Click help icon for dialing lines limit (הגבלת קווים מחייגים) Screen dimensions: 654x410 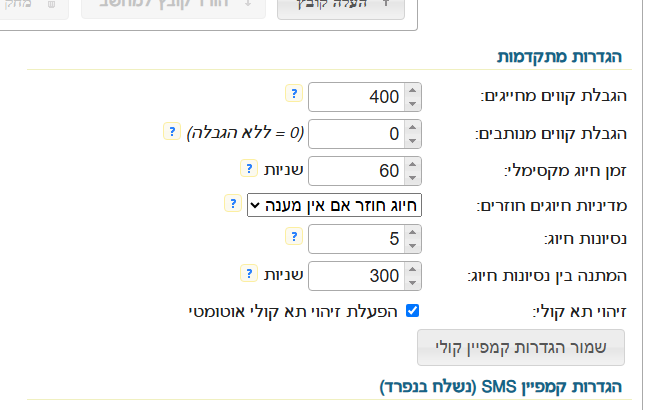click(x=293, y=93)
